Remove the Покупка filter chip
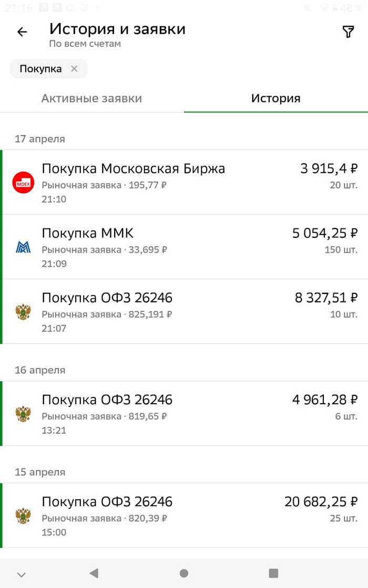The height and width of the screenshot is (588, 368). click(x=74, y=69)
